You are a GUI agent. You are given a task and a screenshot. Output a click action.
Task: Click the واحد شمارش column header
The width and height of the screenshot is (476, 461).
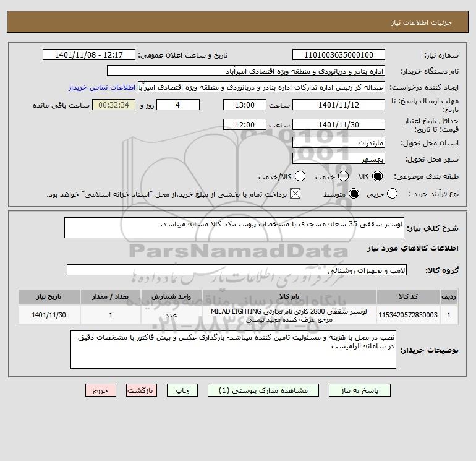point(171,296)
